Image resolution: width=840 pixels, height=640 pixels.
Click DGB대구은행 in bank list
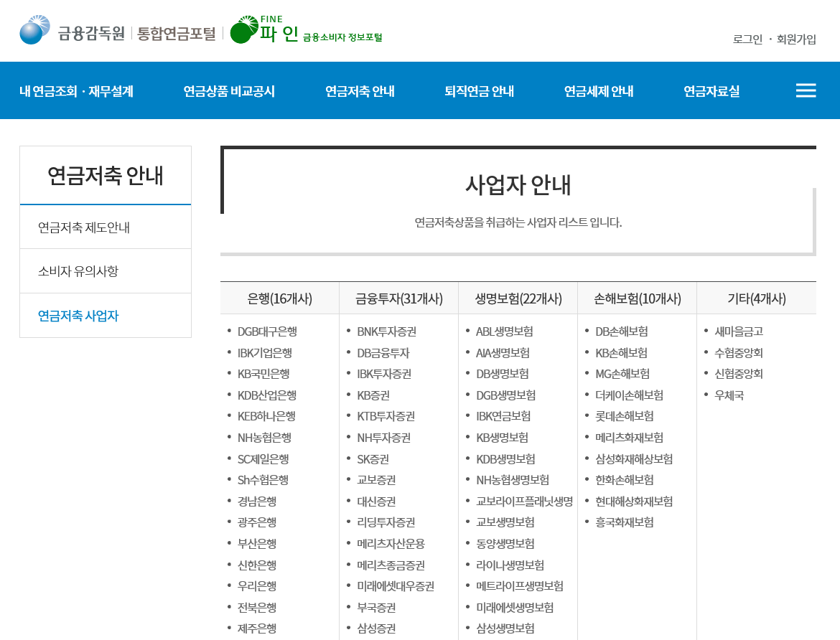coord(267,331)
